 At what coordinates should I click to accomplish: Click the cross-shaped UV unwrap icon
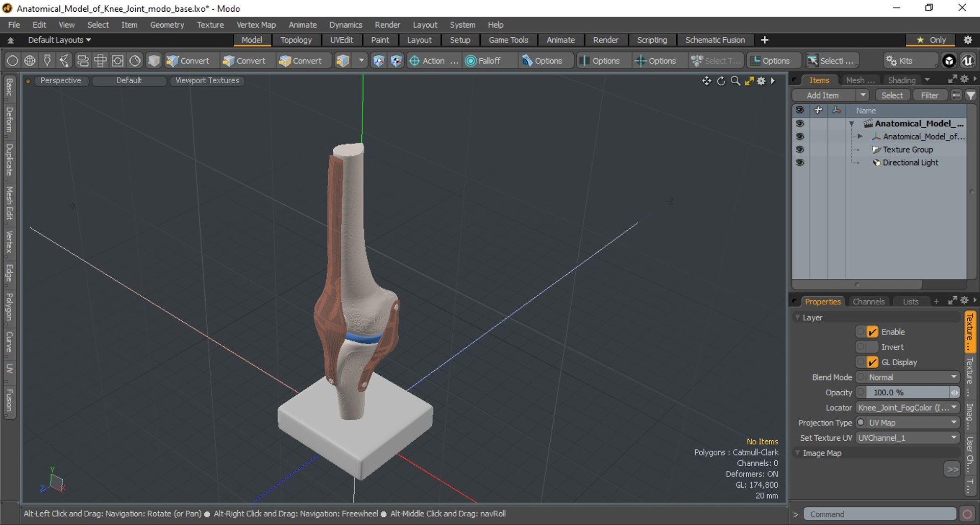100,61
